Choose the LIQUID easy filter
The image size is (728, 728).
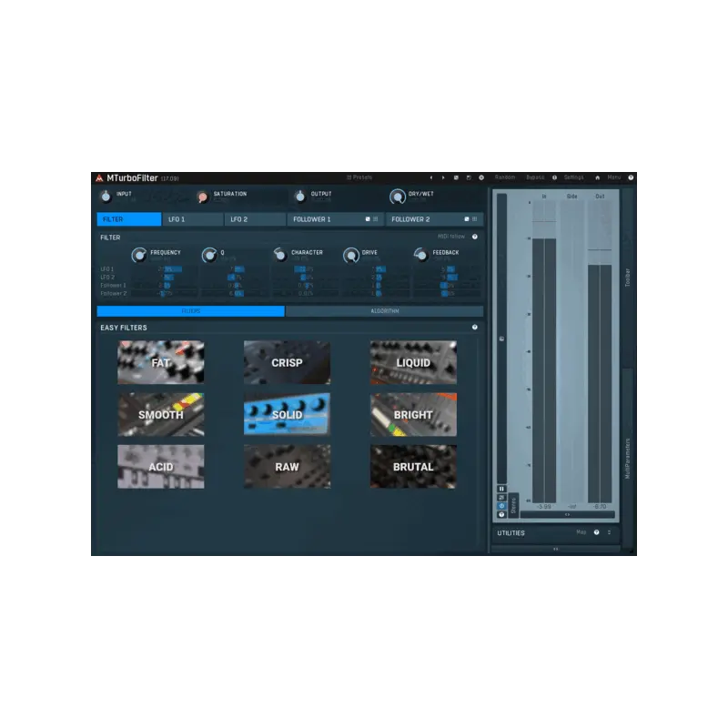[413, 362]
